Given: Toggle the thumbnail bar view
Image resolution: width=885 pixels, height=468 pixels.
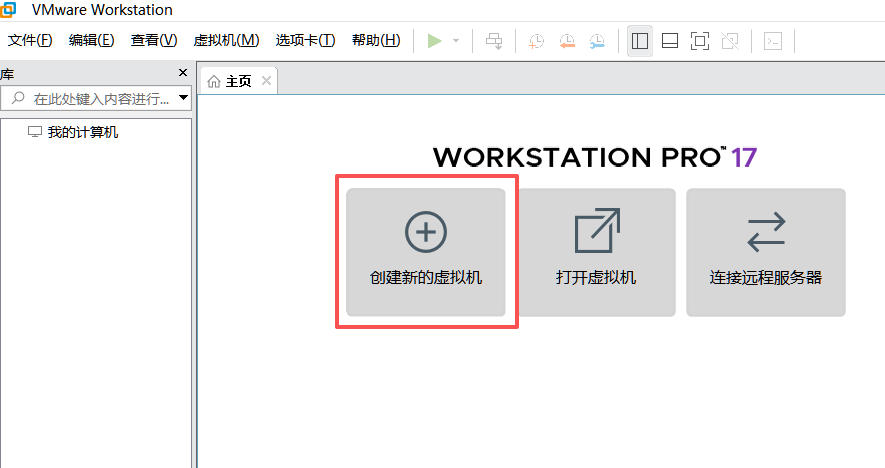Looking at the screenshot, I should point(670,41).
